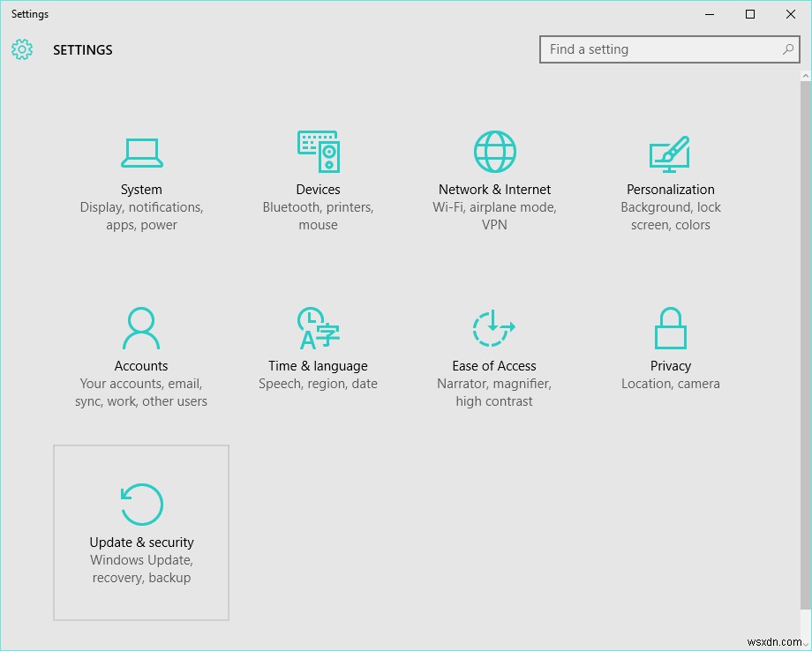The height and width of the screenshot is (651, 812).
Task: Open Update & security via the refresh arrow icon
Action: [141, 503]
